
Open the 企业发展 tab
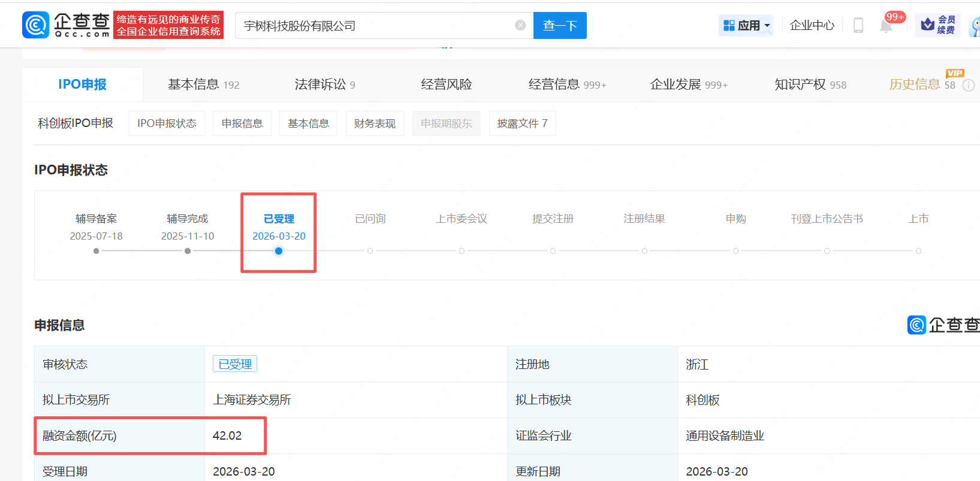pos(689,84)
